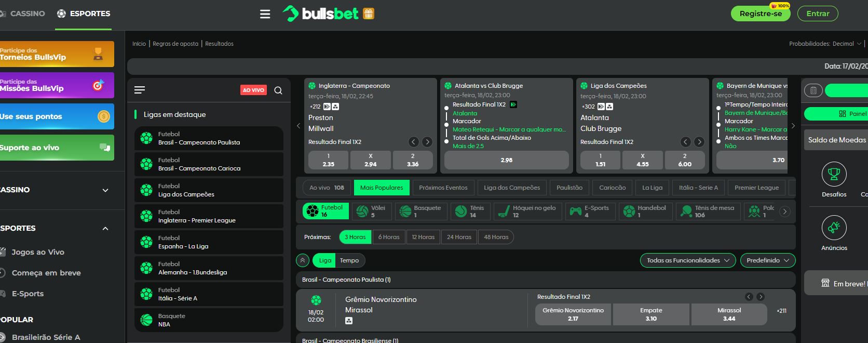
Task: Bet on Empate 3.10 odds
Action: tap(651, 314)
